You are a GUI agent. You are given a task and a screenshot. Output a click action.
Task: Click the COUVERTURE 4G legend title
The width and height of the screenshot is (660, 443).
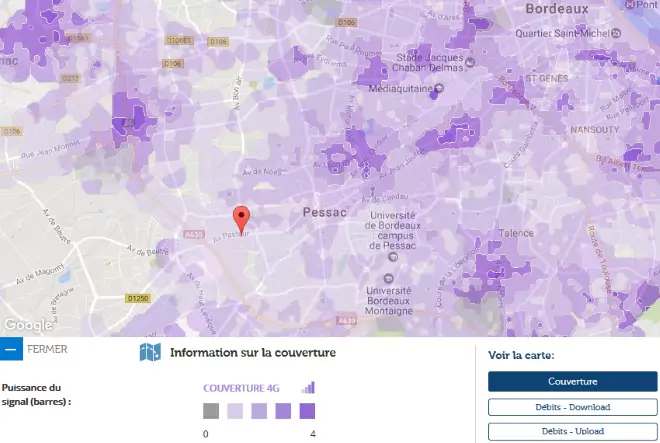(241, 388)
